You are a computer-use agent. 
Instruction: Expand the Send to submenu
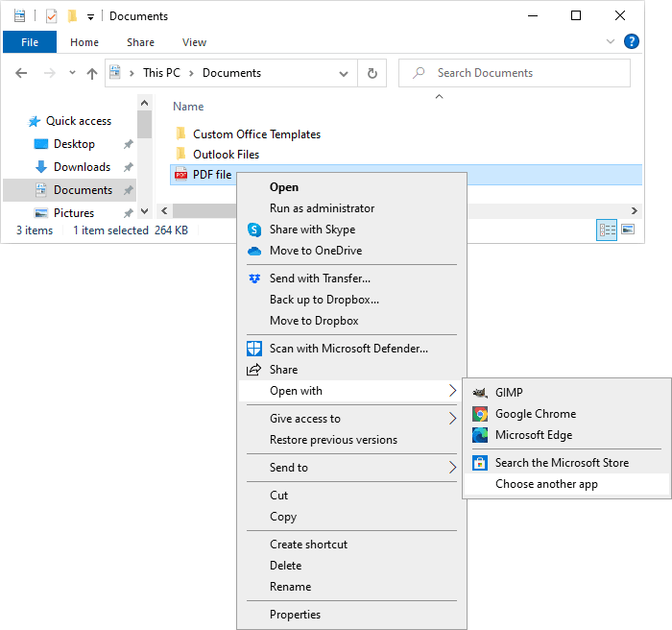[x=452, y=468]
